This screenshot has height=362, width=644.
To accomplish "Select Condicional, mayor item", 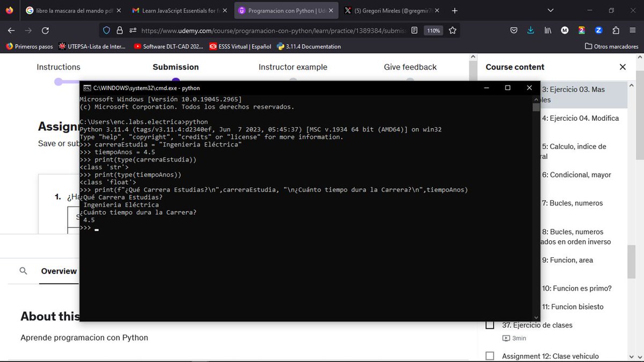I will (576, 175).
